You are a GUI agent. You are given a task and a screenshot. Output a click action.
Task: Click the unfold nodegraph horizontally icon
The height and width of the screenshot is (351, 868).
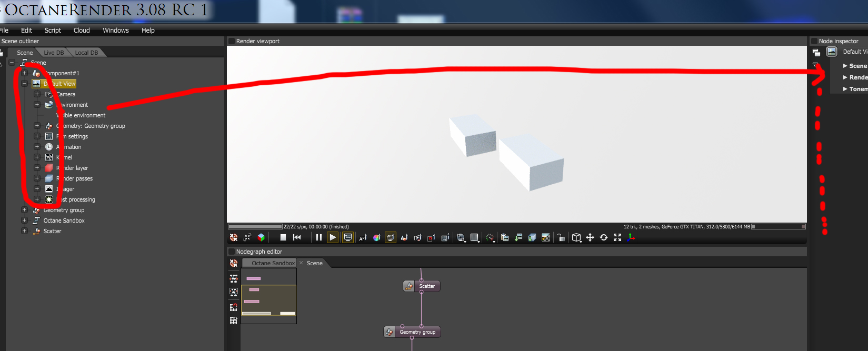coord(234,278)
